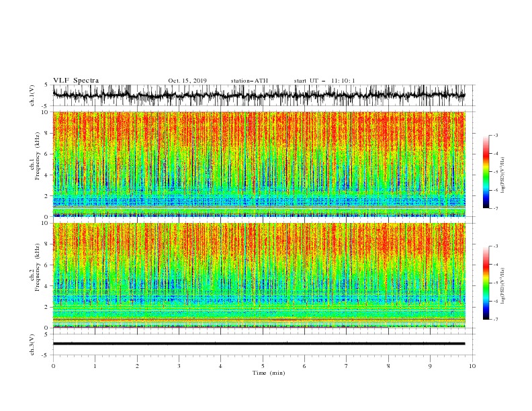Select the date "Oct. 15, 2019"
532x411 pixels.
[187, 81]
